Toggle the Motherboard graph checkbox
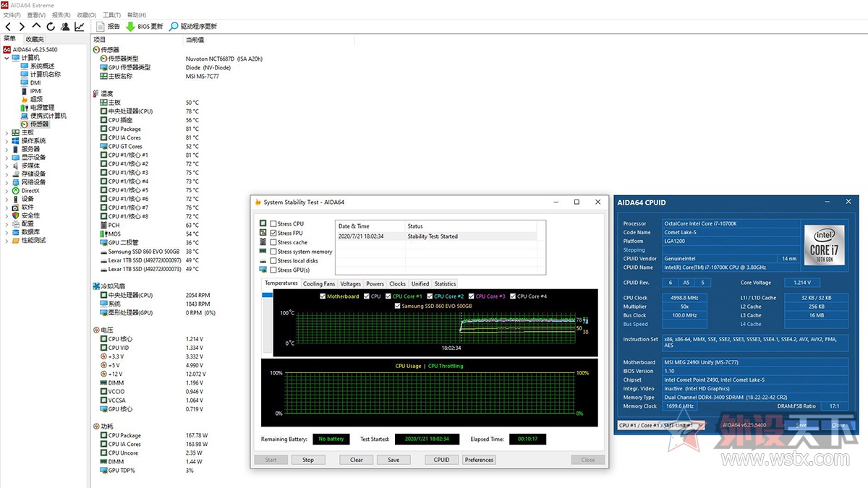Screen dimensions: 868x488 (x=323, y=296)
